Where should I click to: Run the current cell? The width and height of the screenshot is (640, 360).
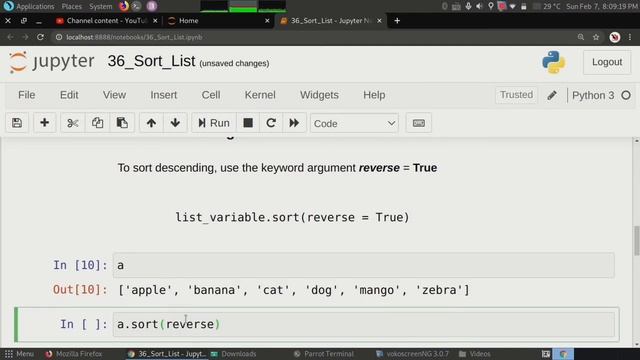coord(213,123)
